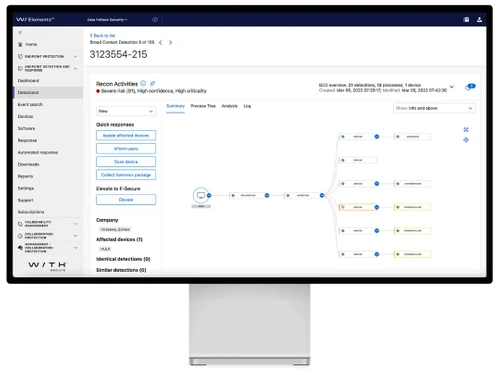
Task: Click the Collaboration Protection icon
Action: (20, 236)
